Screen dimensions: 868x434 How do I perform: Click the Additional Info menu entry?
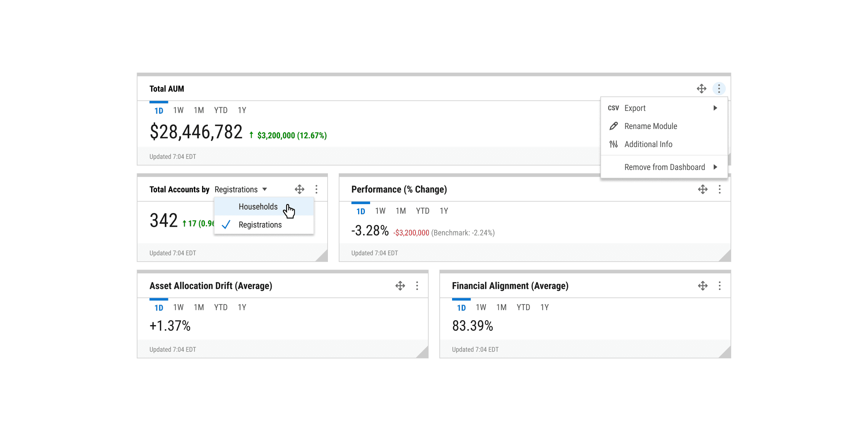tap(648, 144)
